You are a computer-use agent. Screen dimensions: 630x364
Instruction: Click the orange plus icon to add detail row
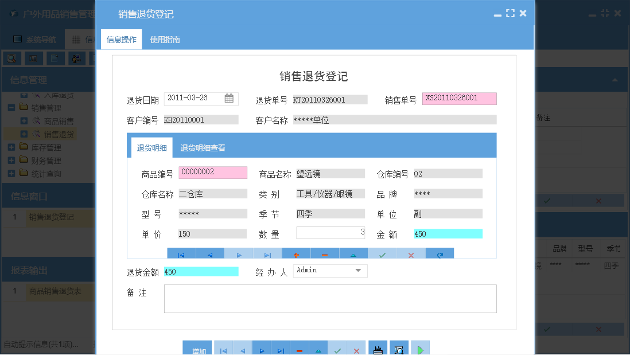[x=296, y=254]
